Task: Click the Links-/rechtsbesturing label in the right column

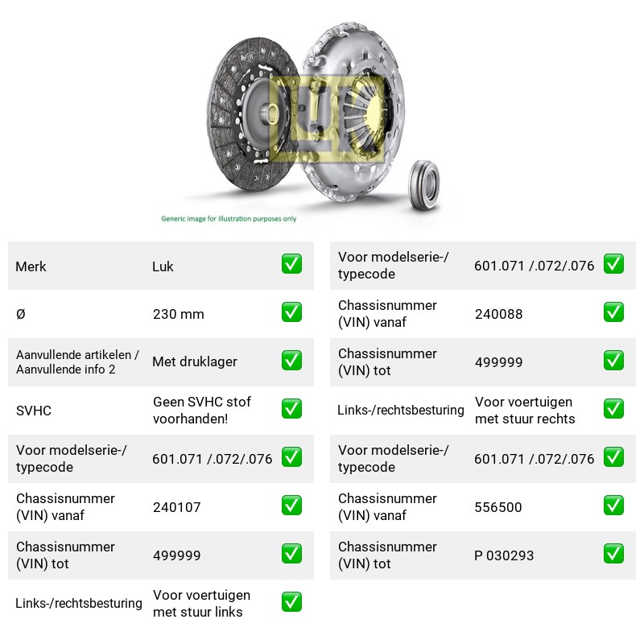Action: coord(400,410)
